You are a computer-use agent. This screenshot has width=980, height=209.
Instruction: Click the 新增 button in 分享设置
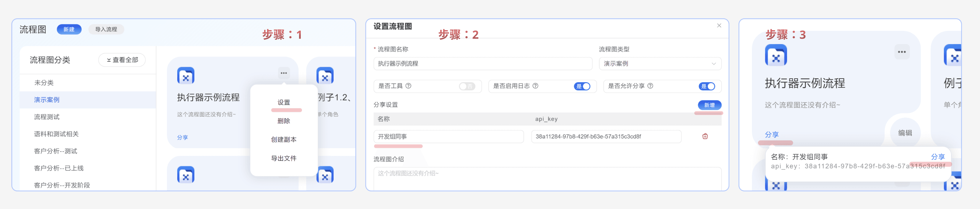(x=709, y=105)
